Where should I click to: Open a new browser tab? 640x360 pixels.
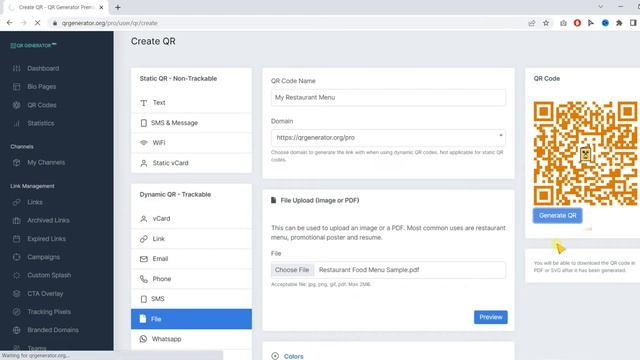click(x=118, y=7)
